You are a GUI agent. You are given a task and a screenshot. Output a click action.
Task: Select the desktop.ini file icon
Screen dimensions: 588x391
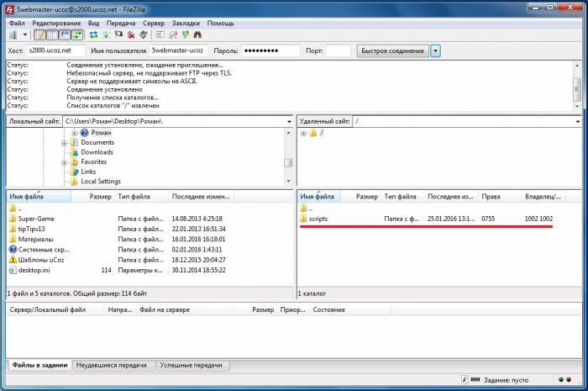coord(13,270)
